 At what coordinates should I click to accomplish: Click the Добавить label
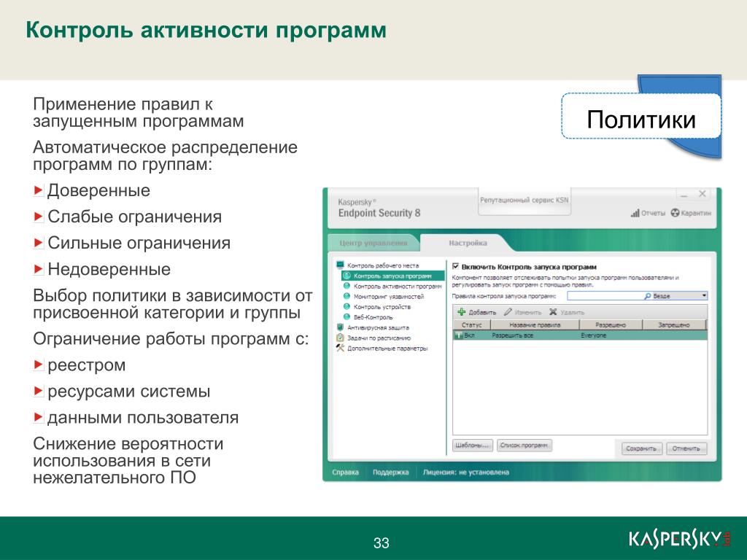(x=482, y=312)
